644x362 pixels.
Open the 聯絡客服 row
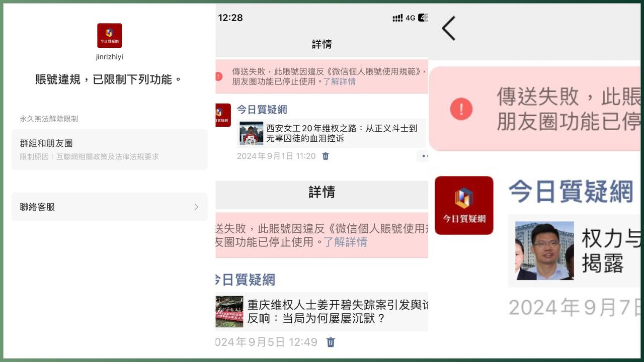coord(109,207)
